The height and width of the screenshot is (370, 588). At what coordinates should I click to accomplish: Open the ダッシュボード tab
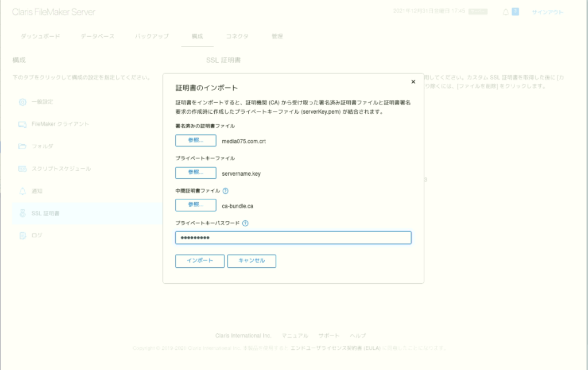point(40,36)
